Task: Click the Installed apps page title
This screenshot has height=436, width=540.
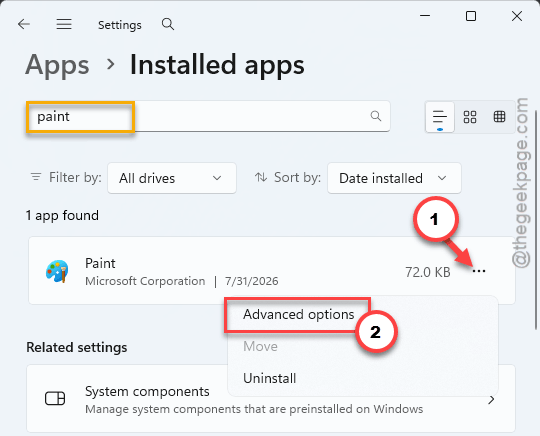Action: 217,64
